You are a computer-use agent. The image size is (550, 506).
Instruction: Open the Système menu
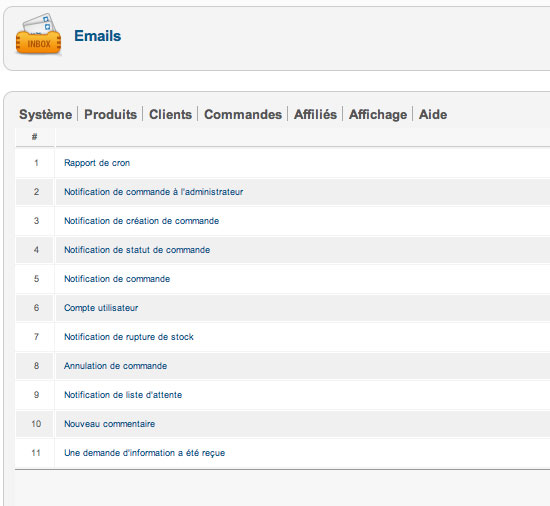(45, 115)
